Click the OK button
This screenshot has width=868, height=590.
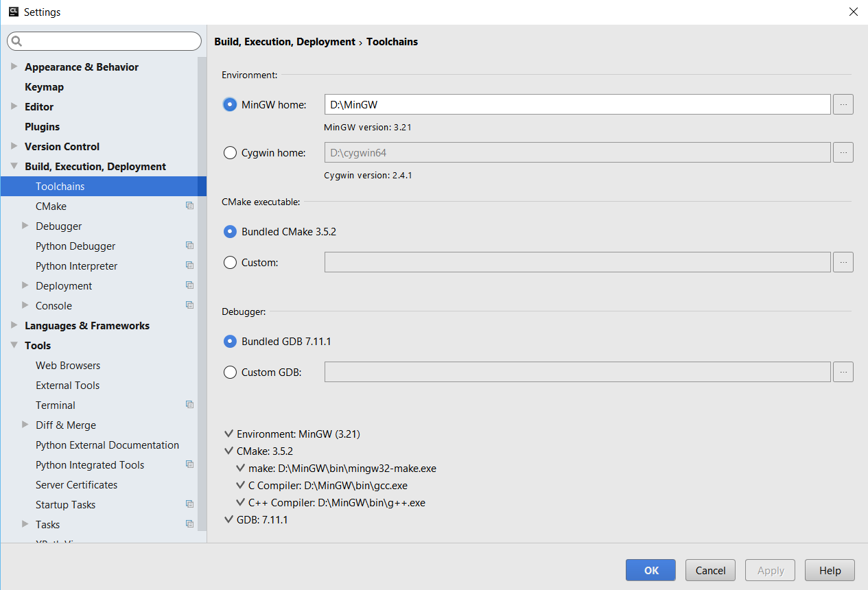tap(650, 570)
